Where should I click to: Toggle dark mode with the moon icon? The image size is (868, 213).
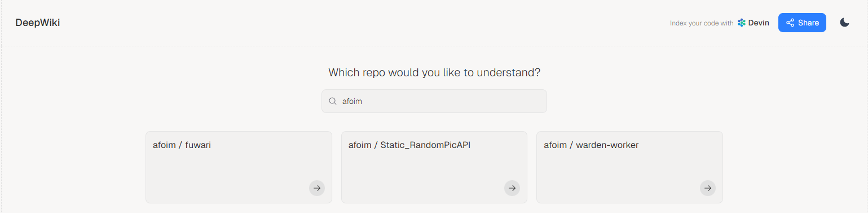tap(844, 23)
